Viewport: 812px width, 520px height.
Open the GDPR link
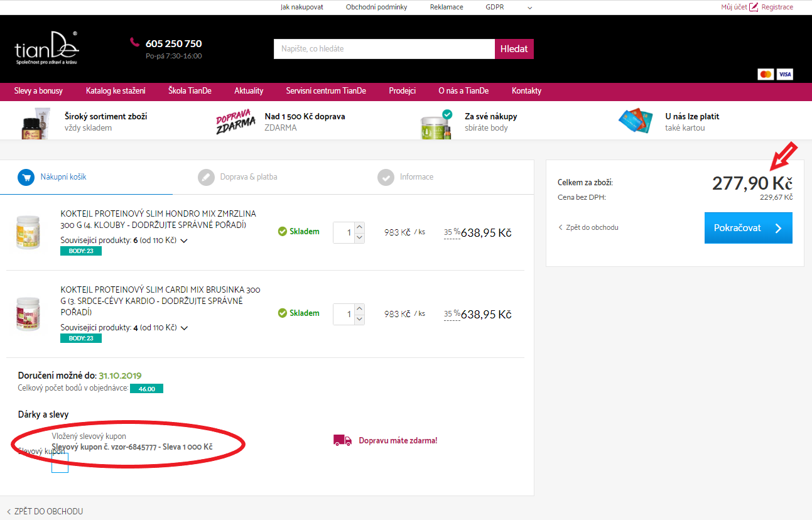[x=494, y=8]
